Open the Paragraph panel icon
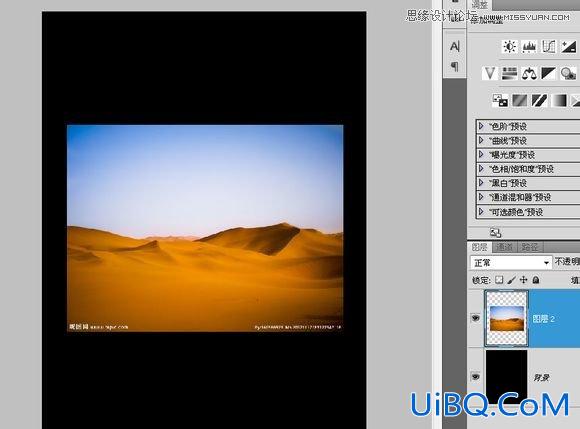This screenshot has height=429, width=580. [455, 67]
